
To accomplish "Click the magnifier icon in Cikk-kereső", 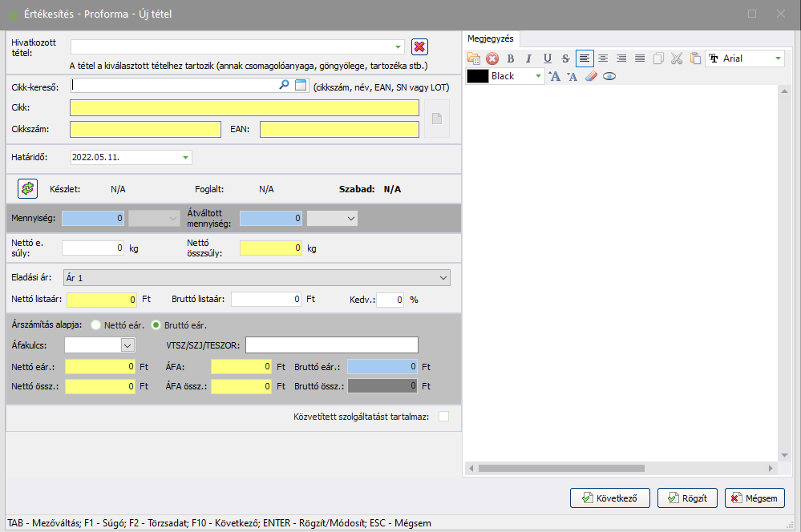I will 284,85.
